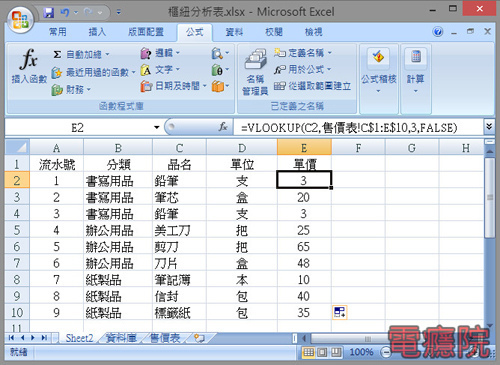Click the Office button logo
The image size is (500, 365).
20,19
